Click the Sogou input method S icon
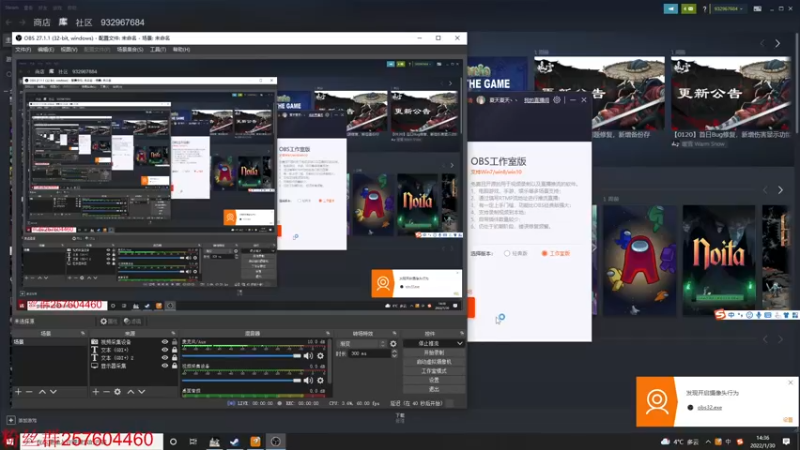This screenshot has height=450, width=800. pyautogui.click(x=720, y=315)
